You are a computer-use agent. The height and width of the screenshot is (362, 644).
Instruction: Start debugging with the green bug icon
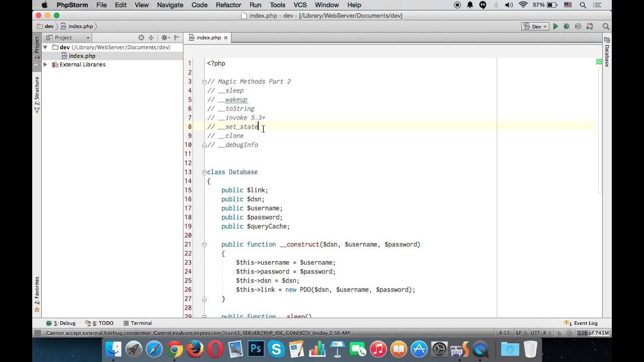[567, 27]
